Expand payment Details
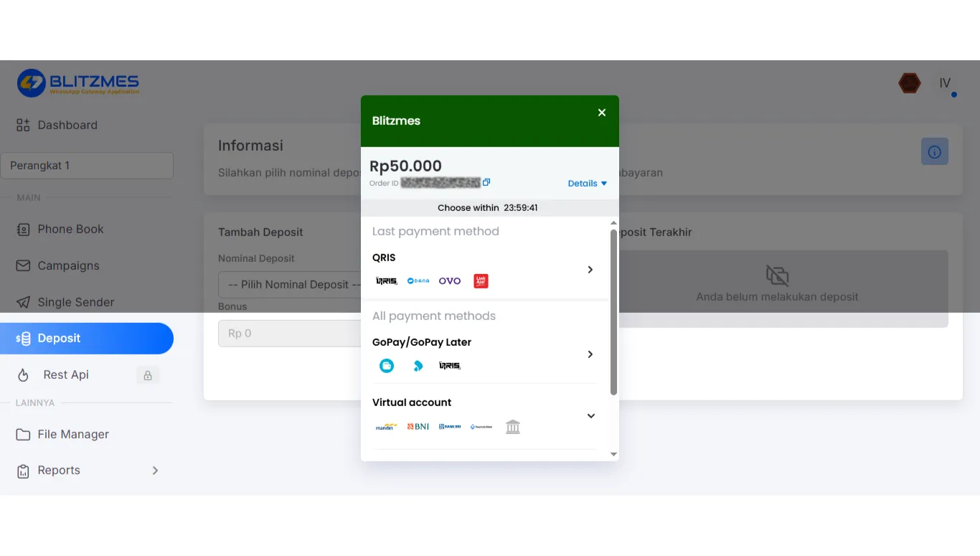Image resolution: width=980 pixels, height=556 pixels. [588, 184]
